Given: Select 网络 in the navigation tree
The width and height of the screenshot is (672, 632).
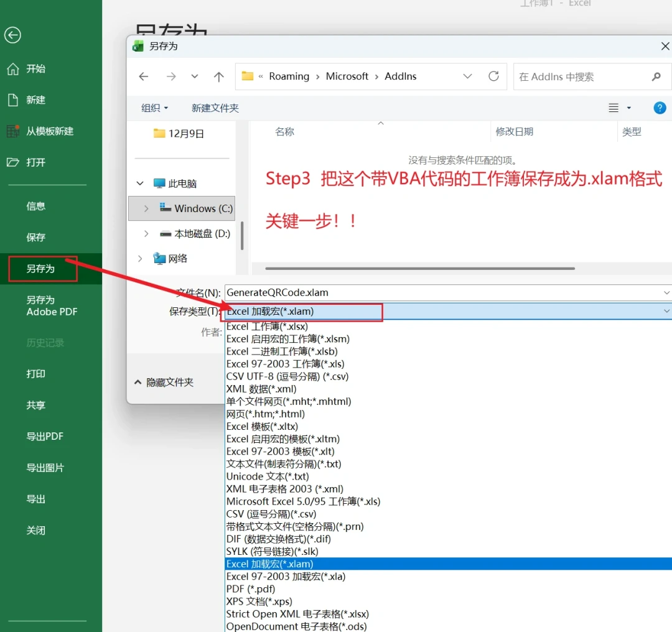Looking at the screenshot, I should point(170,258).
